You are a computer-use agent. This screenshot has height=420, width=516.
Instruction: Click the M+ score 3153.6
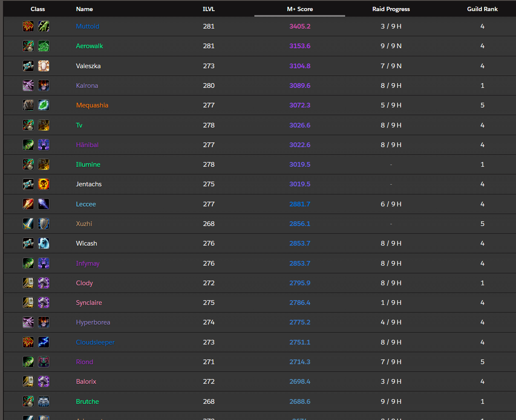[x=300, y=46]
